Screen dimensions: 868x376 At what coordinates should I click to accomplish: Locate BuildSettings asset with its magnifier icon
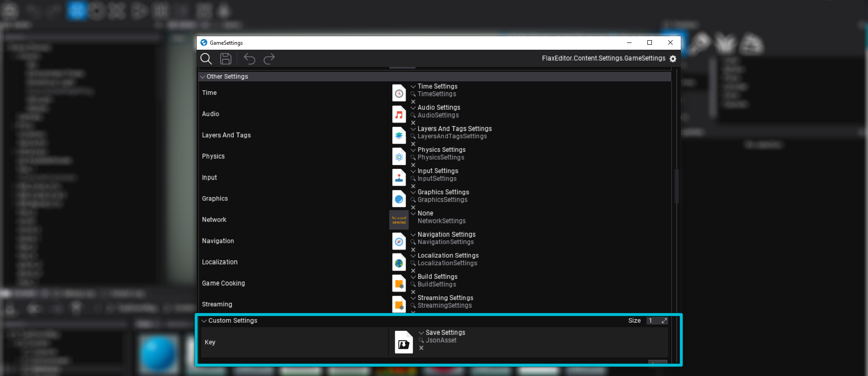point(413,284)
